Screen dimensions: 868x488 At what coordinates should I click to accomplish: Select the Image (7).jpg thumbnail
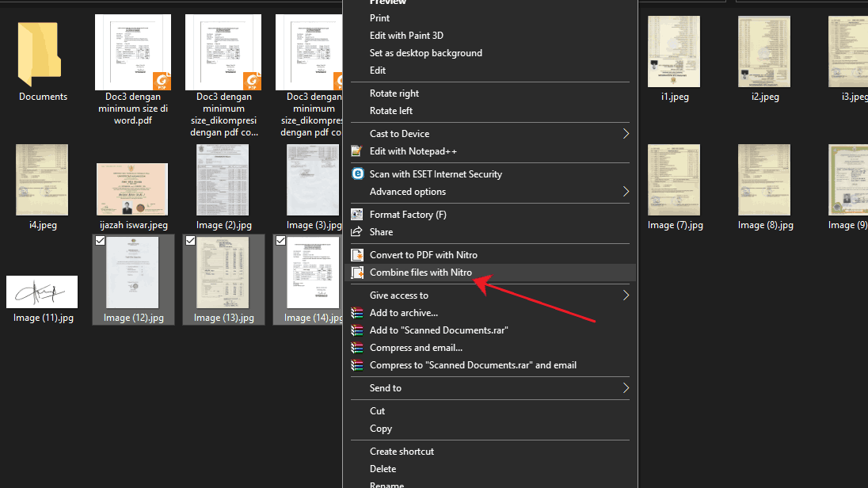674,180
